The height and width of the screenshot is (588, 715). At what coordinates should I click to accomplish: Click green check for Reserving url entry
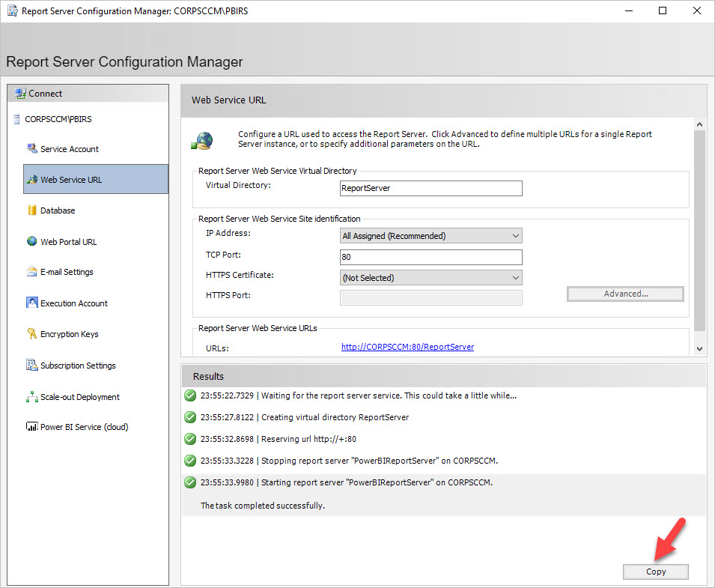tap(190, 439)
